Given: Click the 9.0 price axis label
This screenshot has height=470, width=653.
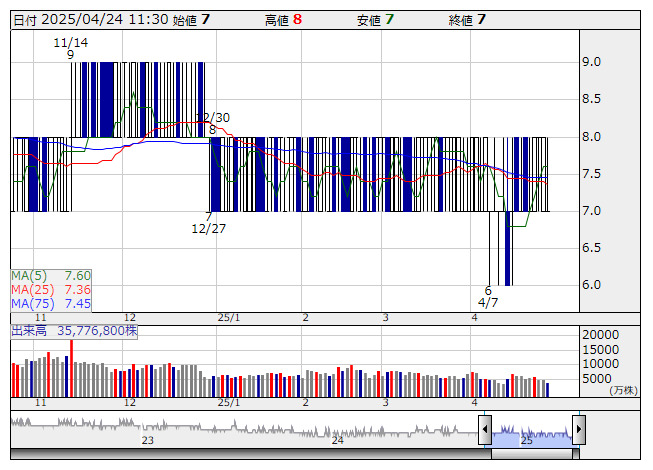Looking at the screenshot, I should [591, 62].
